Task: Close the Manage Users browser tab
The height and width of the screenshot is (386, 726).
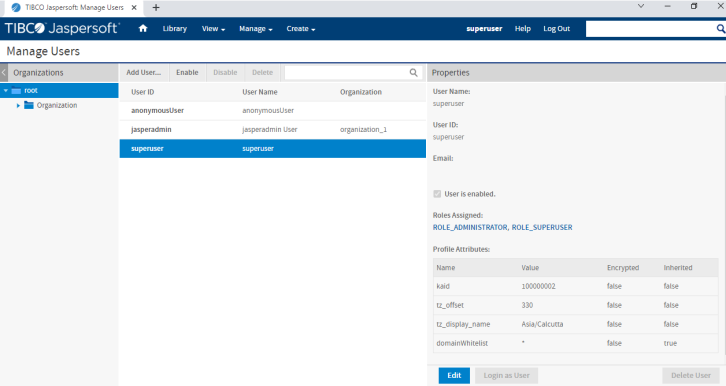Action: tap(134, 7)
